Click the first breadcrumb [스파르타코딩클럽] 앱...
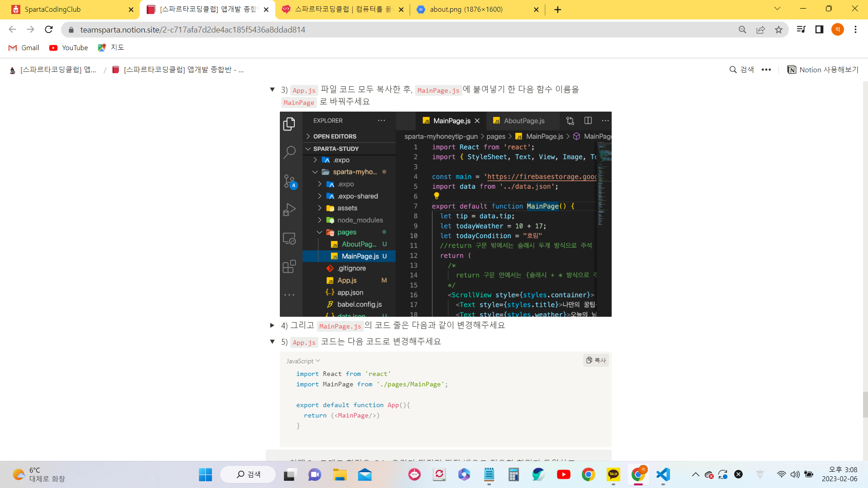The image size is (868, 488). (53, 70)
